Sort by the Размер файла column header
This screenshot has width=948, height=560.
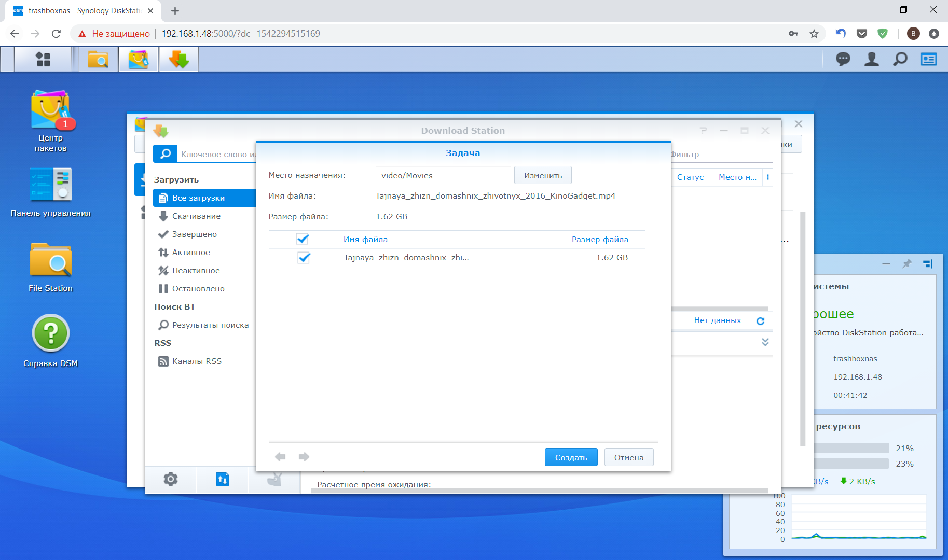(x=556, y=239)
